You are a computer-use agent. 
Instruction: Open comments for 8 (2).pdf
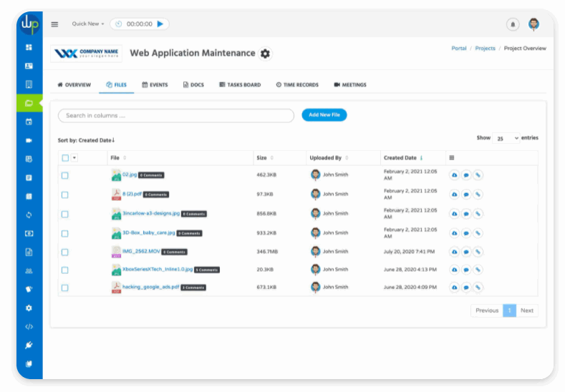pos(466,195)
